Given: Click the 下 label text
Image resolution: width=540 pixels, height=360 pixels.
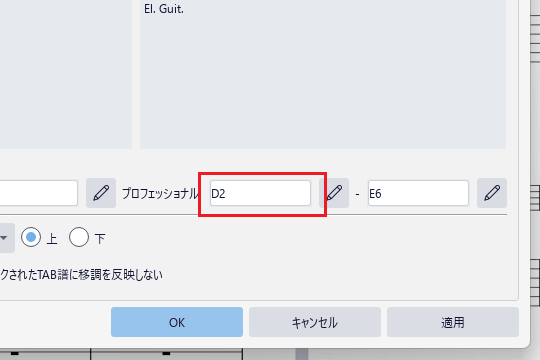Looking at the screenshot, I should click(100, 238).
